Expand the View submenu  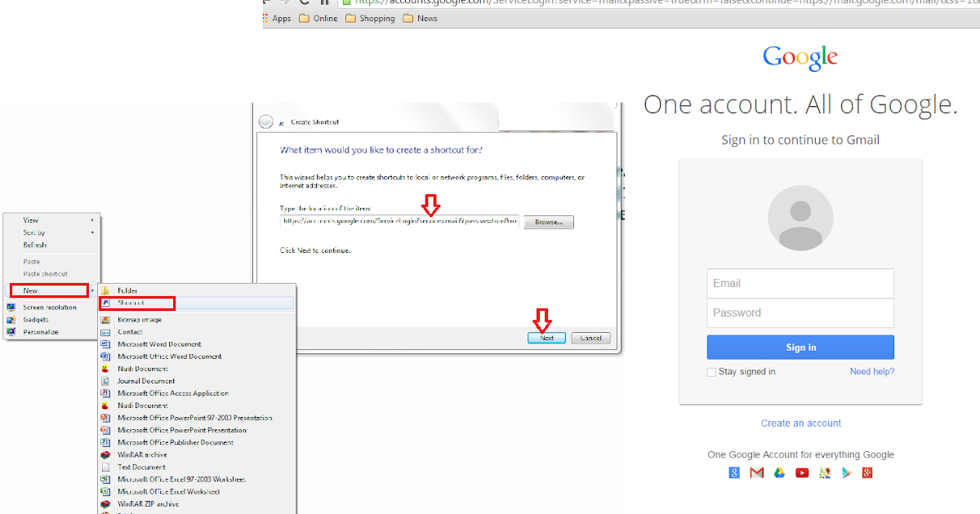[x=52, y=220]
